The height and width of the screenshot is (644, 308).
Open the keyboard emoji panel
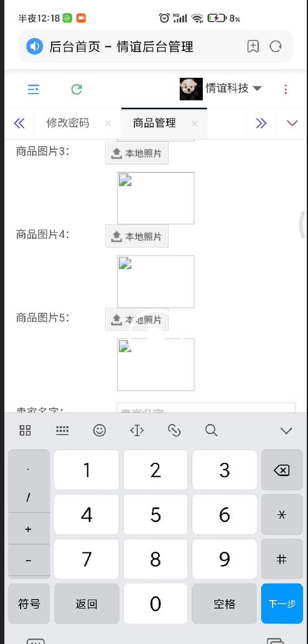pos(100,430)
